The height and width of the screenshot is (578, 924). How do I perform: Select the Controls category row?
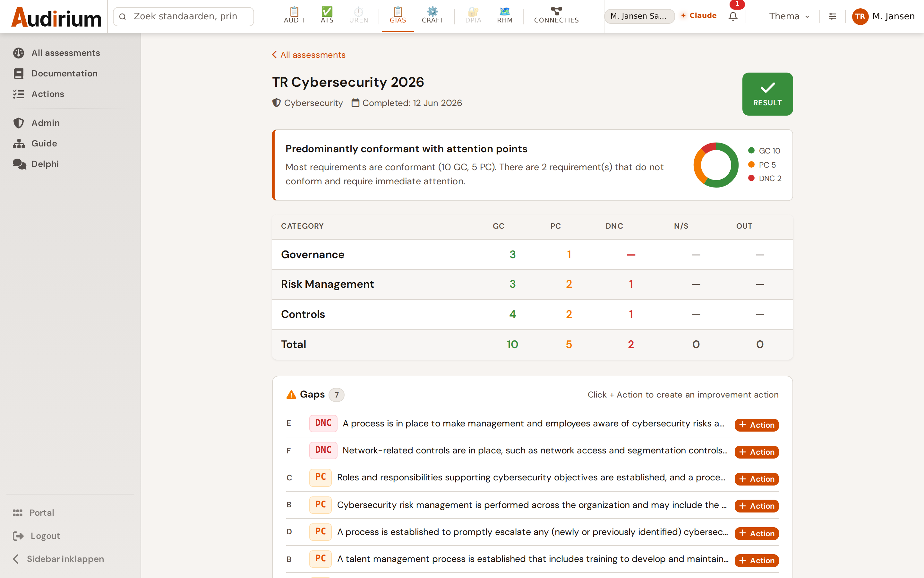click(532, 314)
